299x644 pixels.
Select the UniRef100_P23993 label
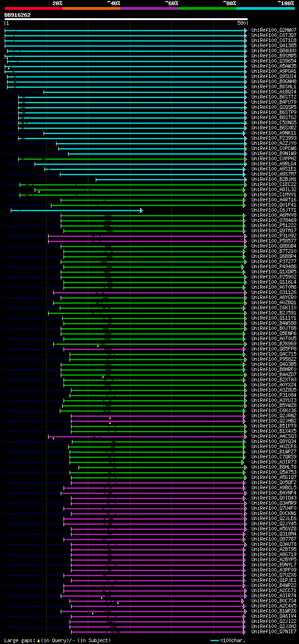pyautogui.click(x=274, y=138)
